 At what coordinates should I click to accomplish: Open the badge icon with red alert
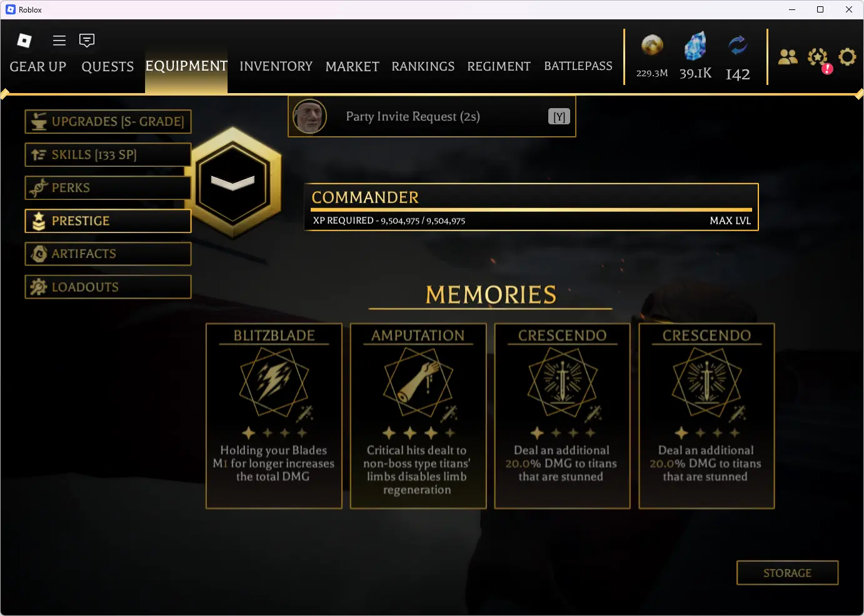[818, 59]
